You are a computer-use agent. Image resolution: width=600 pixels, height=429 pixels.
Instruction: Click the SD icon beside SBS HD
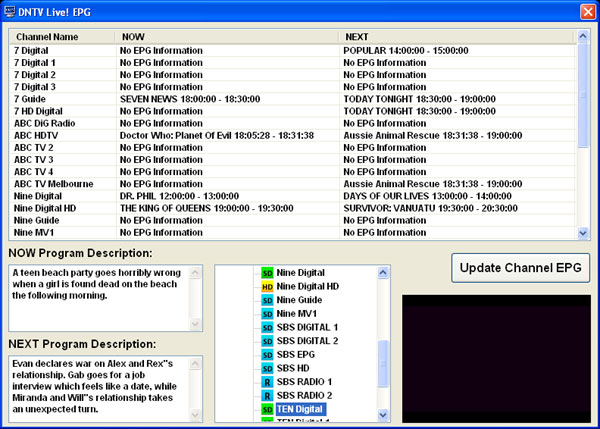pos(267,369)
